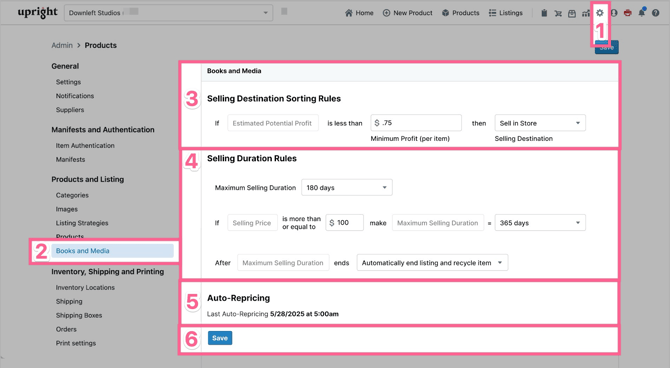Open the notifications bell icon
This screenshot has width=670, height=368.
[642, 12]
